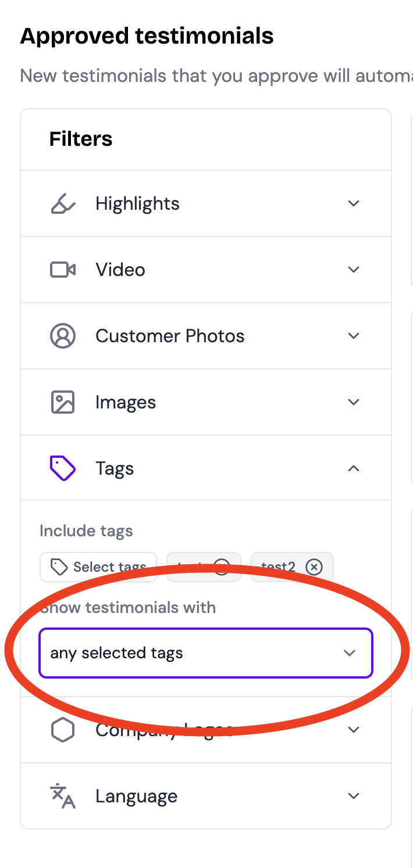Expand the Video filter chevron
Viewport: 413px width, 868px height.
354,270
